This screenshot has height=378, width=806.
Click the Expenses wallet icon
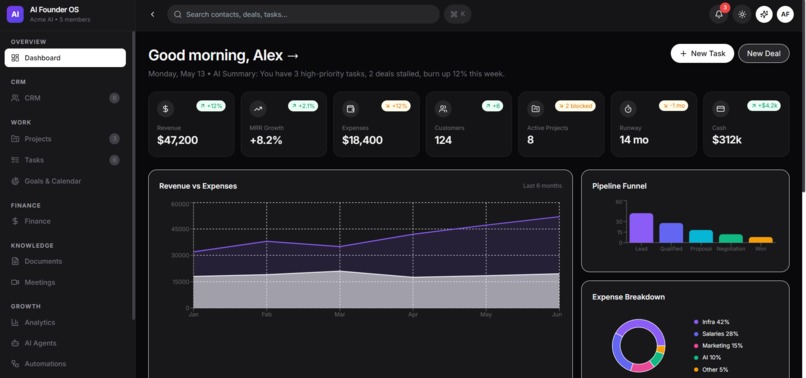click(x=351, y=109)
